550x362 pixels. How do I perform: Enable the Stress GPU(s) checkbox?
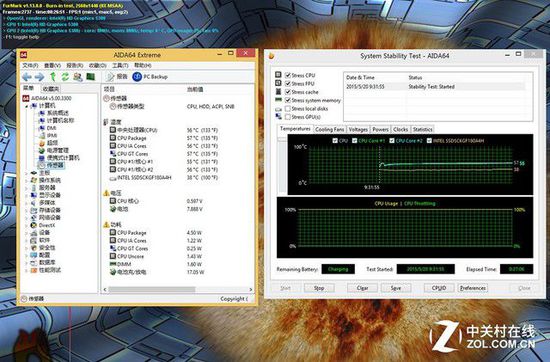coord(288,117)
